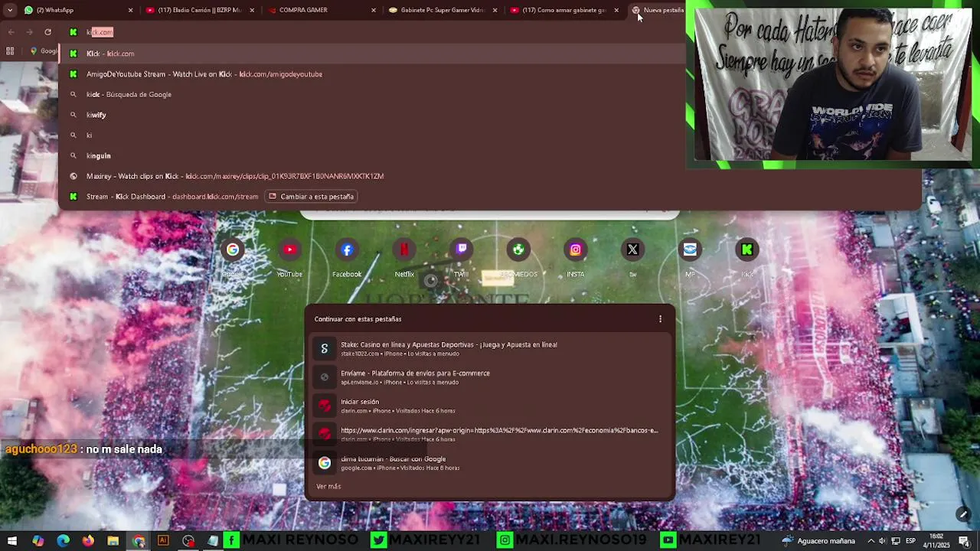Open Firefox from the taskbar
The width and height of the screenshot is (980, 551).
click(x=88, y=541)
